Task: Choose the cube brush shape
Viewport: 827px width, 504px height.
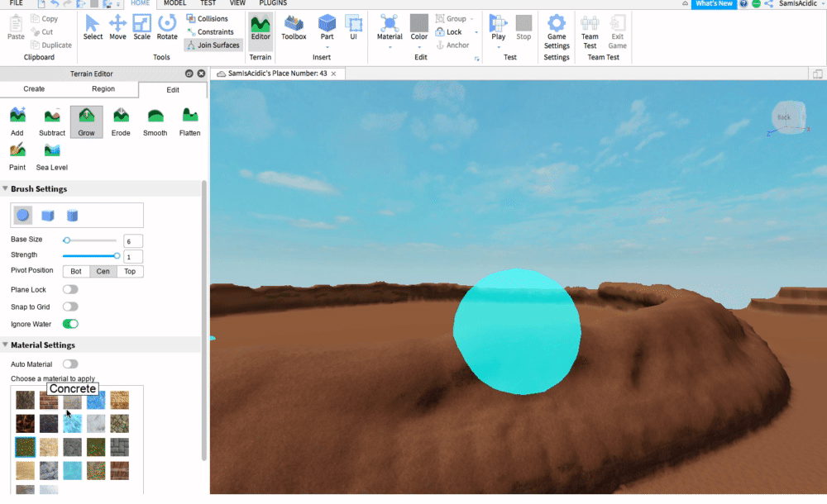Action: [48, 215]
